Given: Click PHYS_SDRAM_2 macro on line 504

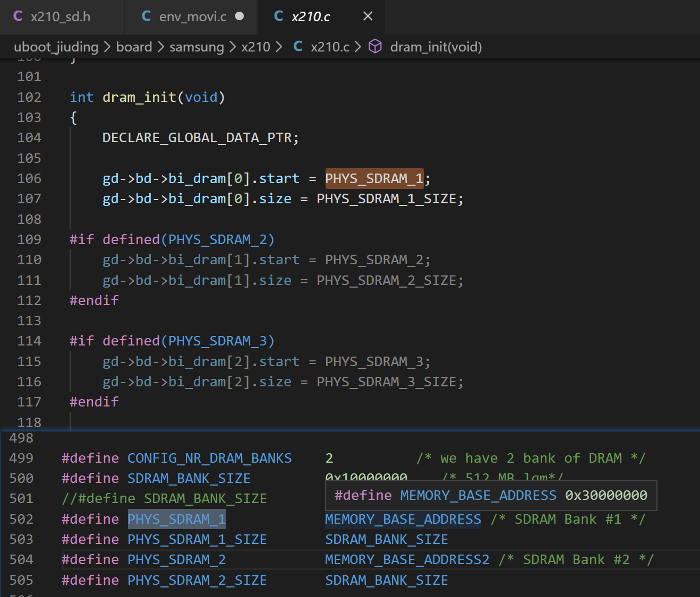Looking at the screenshot, I should pyautogui.click(x=177, y=559).
